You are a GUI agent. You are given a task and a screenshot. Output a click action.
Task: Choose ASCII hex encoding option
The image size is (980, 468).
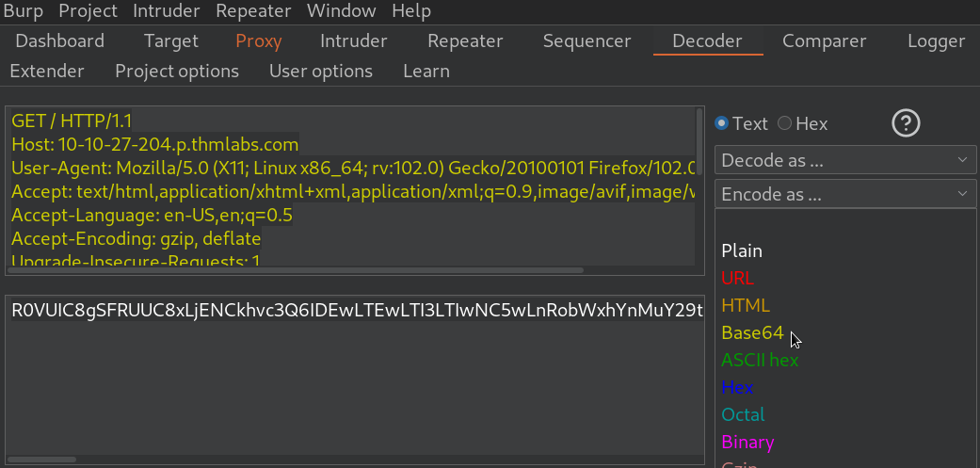coord(760,360)
